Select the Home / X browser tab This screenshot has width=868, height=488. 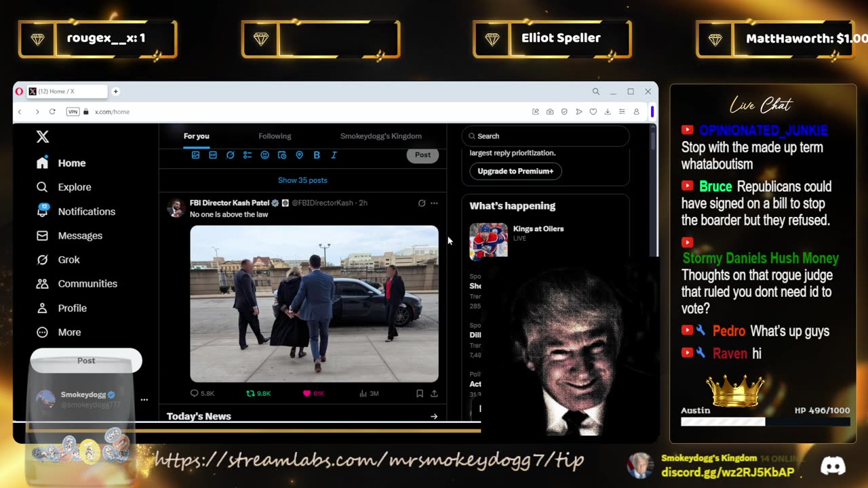[66, 91]
